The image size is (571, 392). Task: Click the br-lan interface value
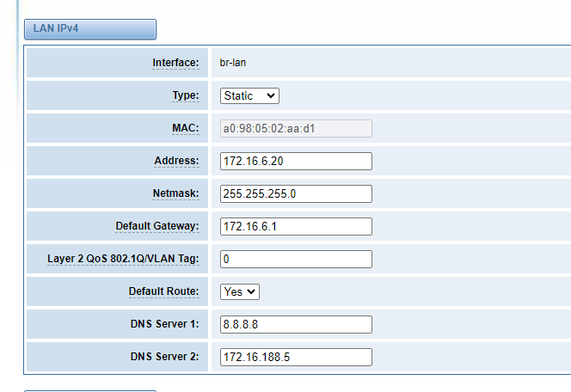pyautogui.click(x=233, y=63)
